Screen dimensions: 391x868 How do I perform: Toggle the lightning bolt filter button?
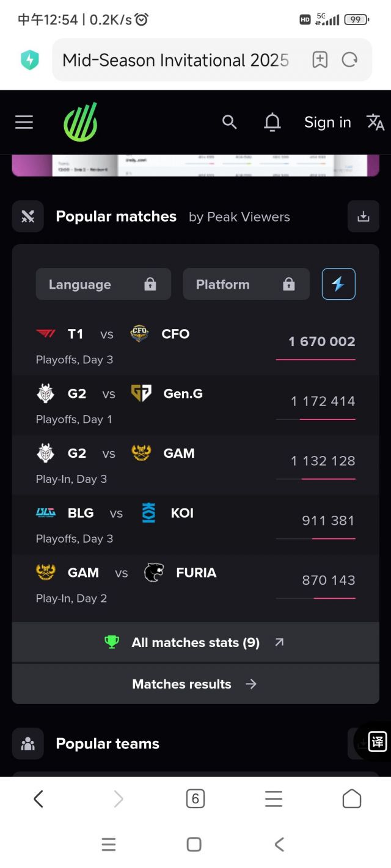[x=338, y=284]
